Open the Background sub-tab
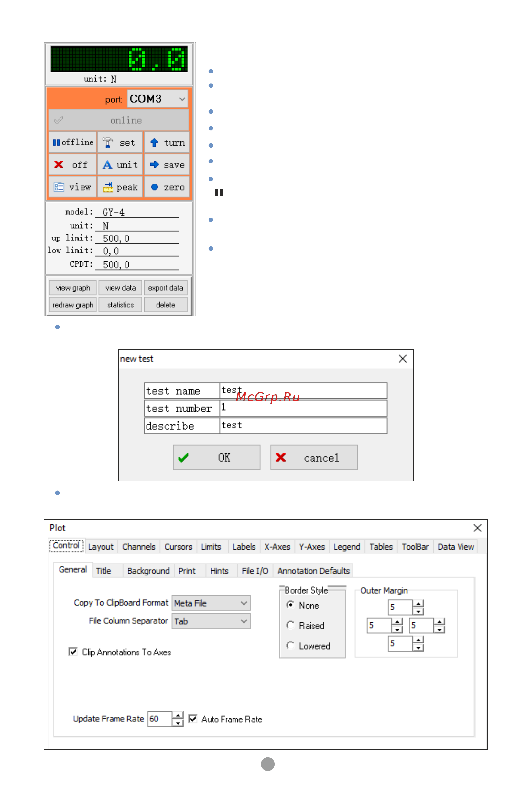Viewport: 532px width, 793px height. tap(148, 571)
